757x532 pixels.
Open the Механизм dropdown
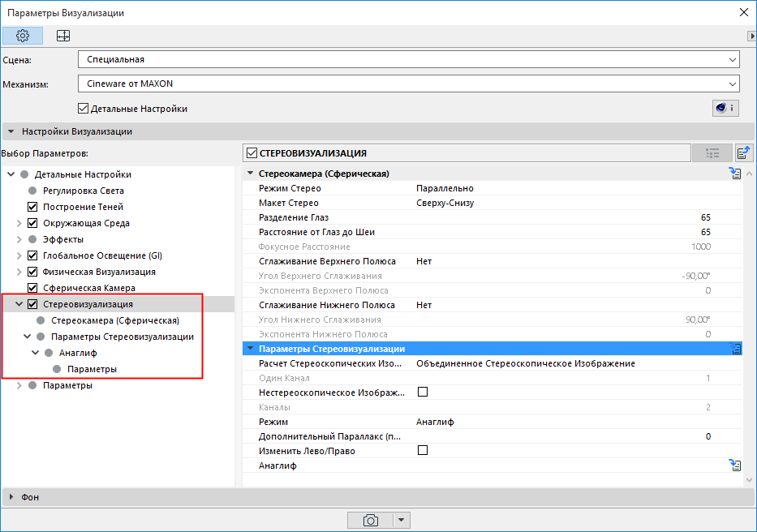tap(408, 84)
